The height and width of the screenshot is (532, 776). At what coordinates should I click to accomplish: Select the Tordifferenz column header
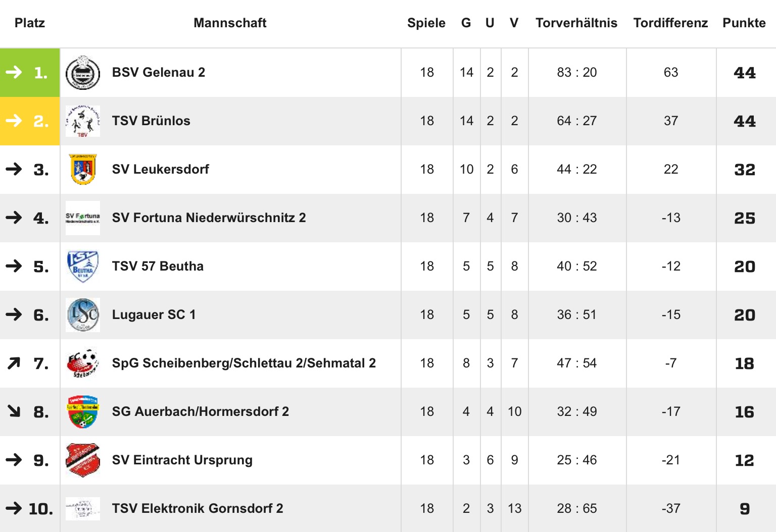[671, 23]
